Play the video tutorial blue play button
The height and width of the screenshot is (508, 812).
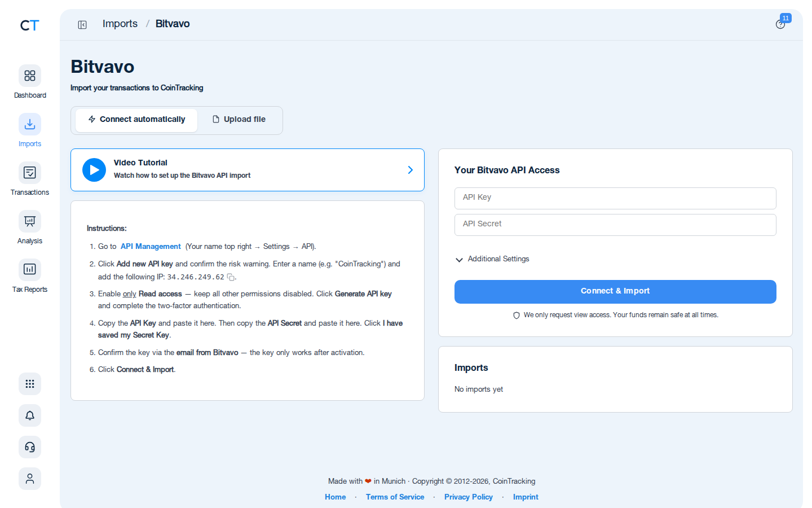point(94,170)
